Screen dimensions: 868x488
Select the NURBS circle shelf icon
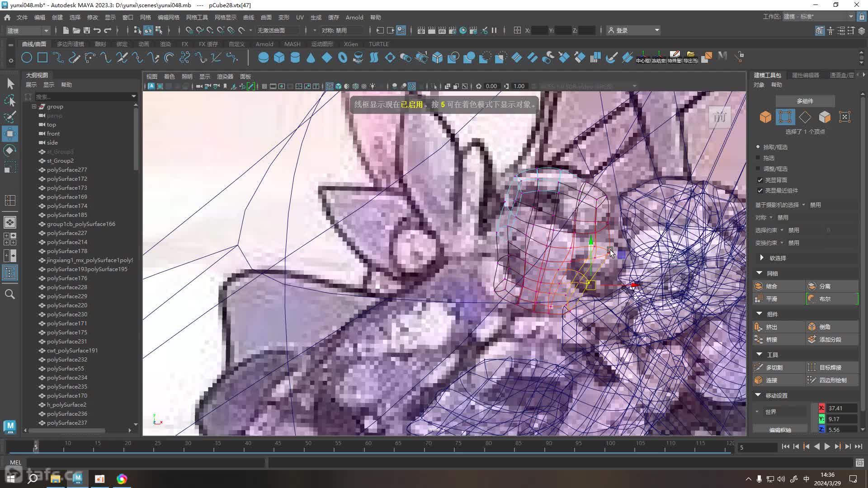tap(27, 57)
